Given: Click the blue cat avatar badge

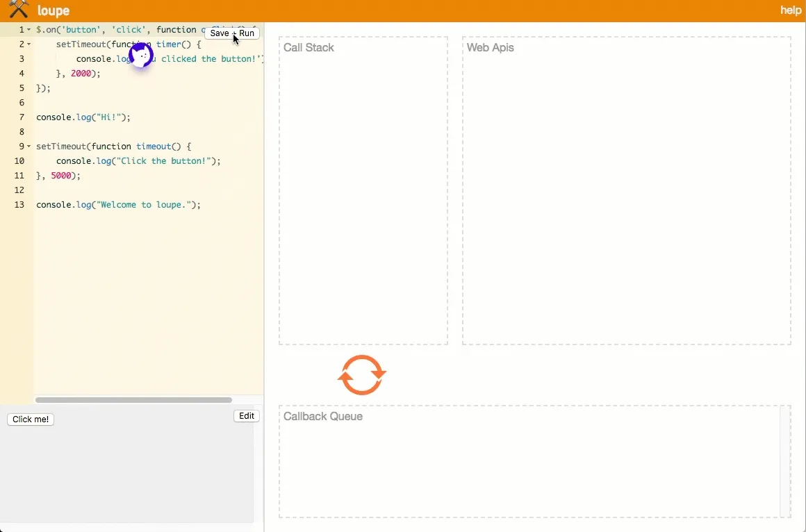Looking at the screenshot, I should pos(141,56).
